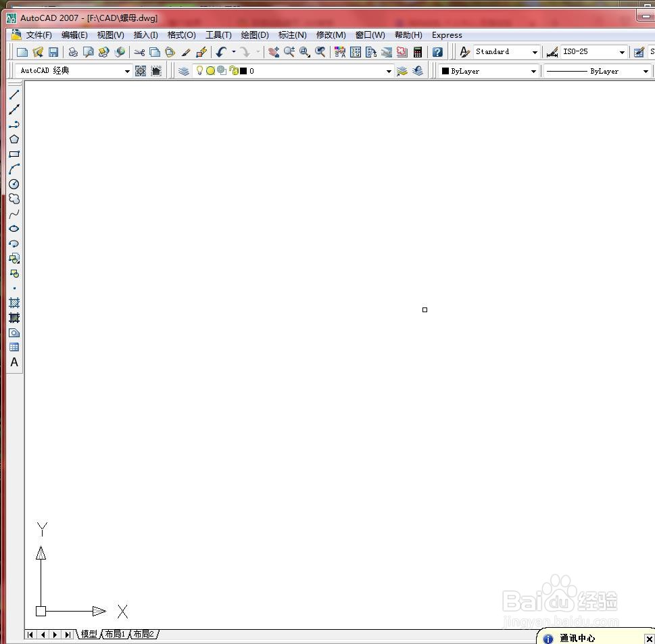Click the Undo arrow
Viewport: 655px width, 644px height.
(x=222, y=52)
